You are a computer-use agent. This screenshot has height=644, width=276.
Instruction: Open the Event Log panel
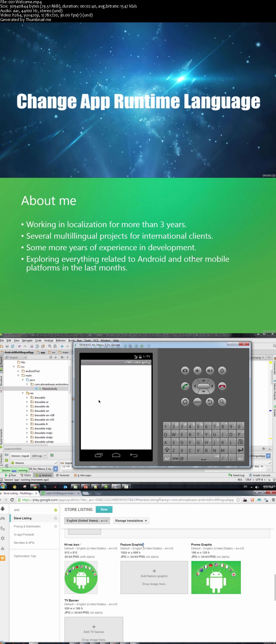pos(236,475)
